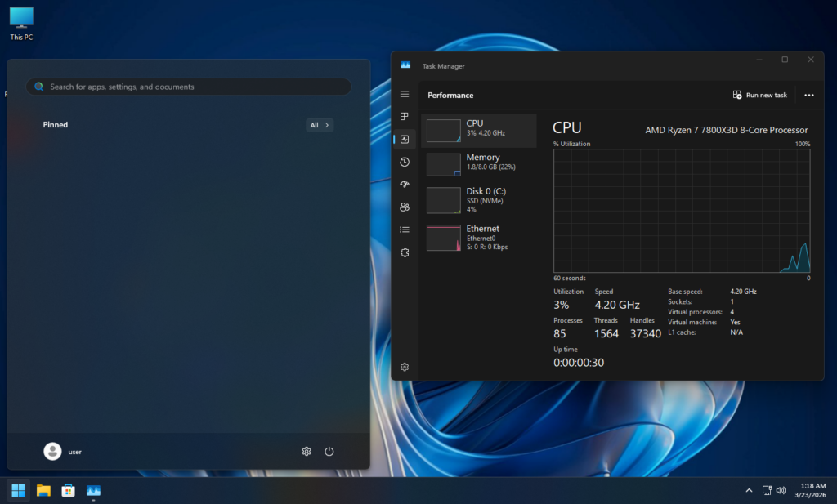The image size is (837, 504).
Task: Open Startup apps page in sidebar
Action: point(405,185)
